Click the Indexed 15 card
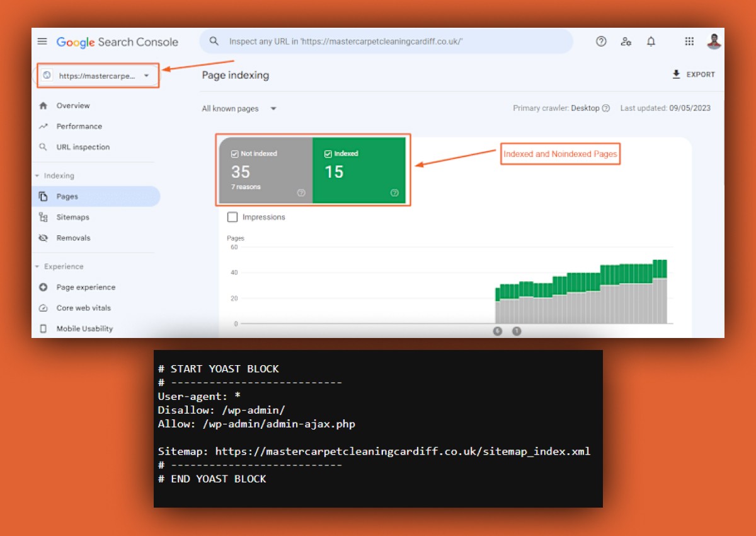This screenshot has height=536, width=756. coord(359,170)
